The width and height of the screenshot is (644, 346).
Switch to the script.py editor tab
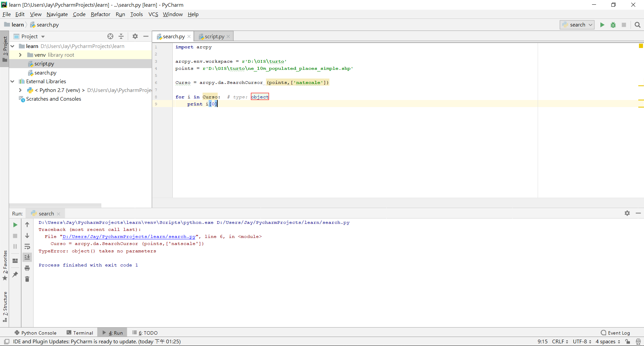pyautogui.click(x=214, y=36)
